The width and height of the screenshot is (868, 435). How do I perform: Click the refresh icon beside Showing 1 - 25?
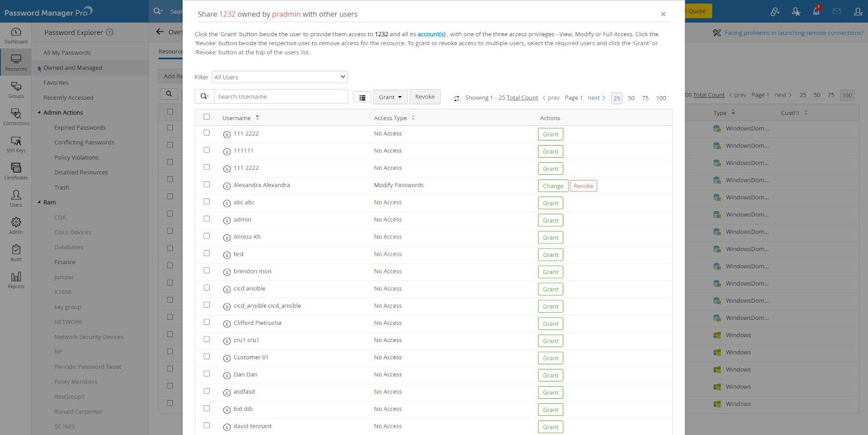[457, 98]
